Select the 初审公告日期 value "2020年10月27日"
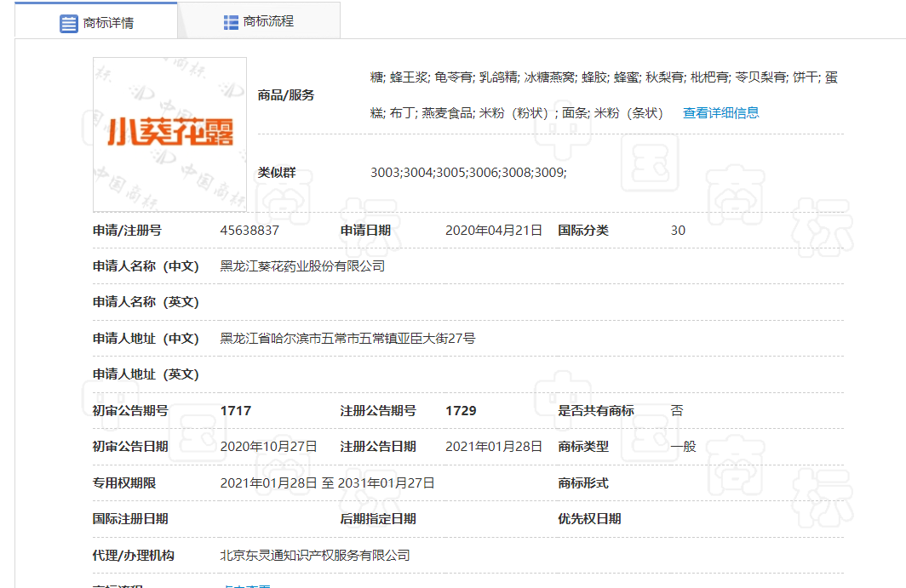 tap(269, 447)
